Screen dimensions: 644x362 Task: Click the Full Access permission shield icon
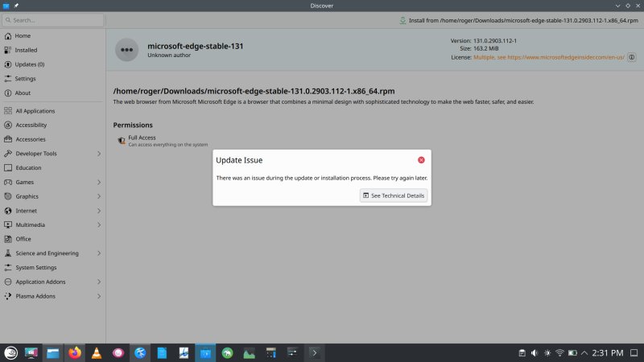click(x=122, y=141)
